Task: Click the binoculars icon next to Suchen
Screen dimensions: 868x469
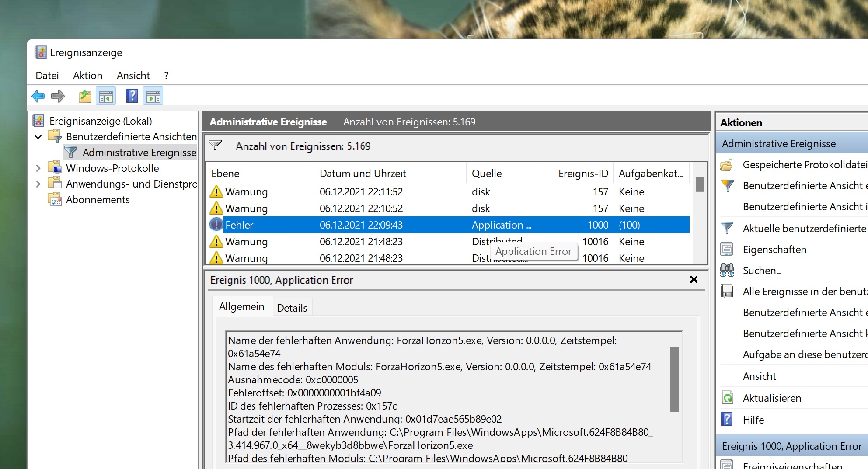Action: pos(727,270)
